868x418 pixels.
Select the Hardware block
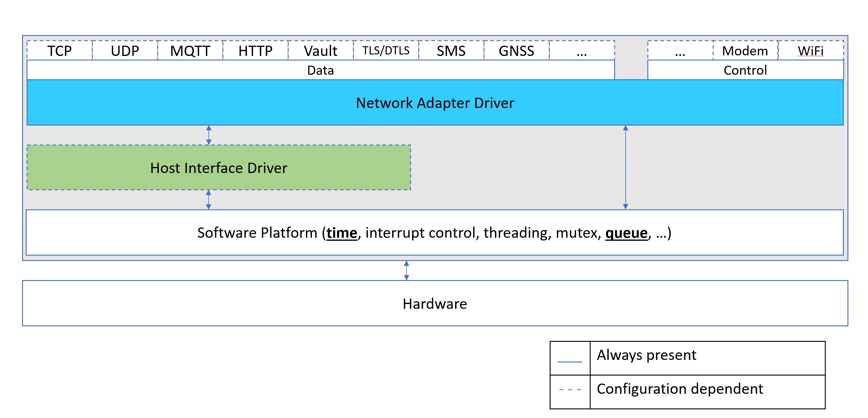(x=435, y=304)
